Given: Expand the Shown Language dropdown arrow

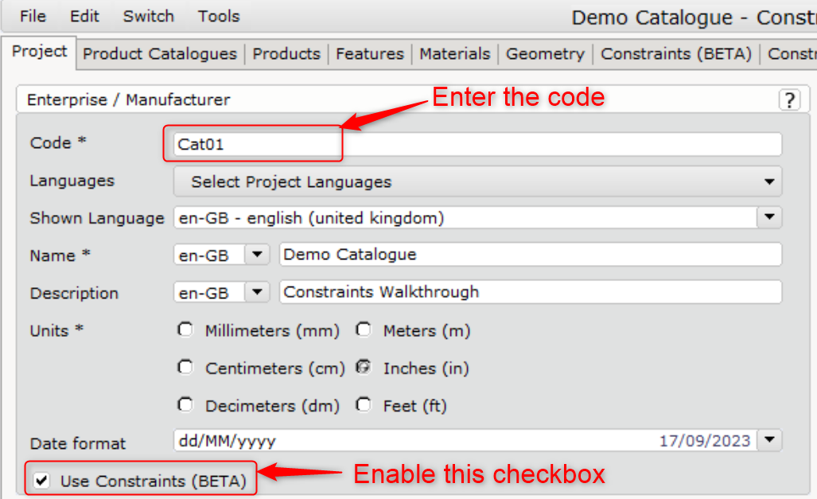Looking at the screenshot, I should pos(769,217).
